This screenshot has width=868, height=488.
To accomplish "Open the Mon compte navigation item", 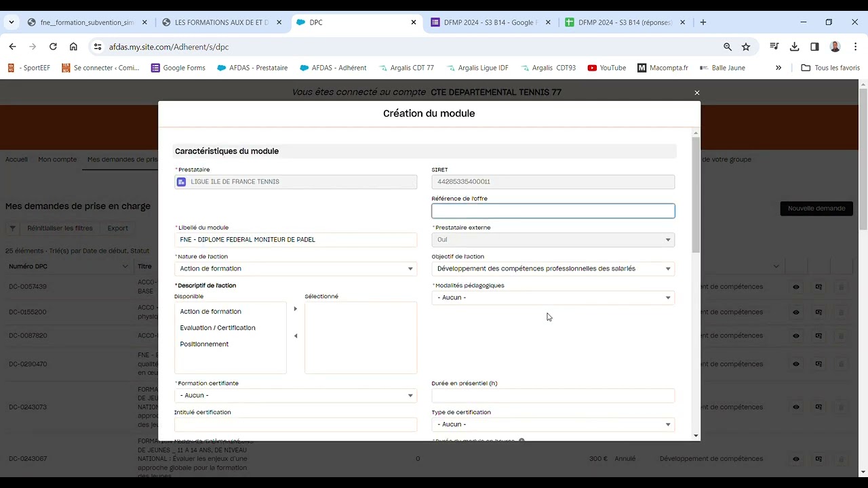I will point(58,159).
